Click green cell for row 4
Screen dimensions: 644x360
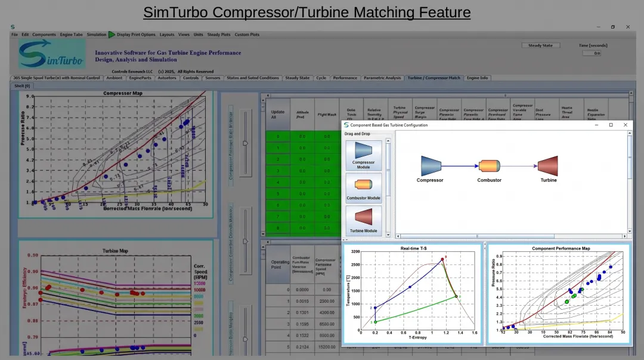tap(278, 182)
